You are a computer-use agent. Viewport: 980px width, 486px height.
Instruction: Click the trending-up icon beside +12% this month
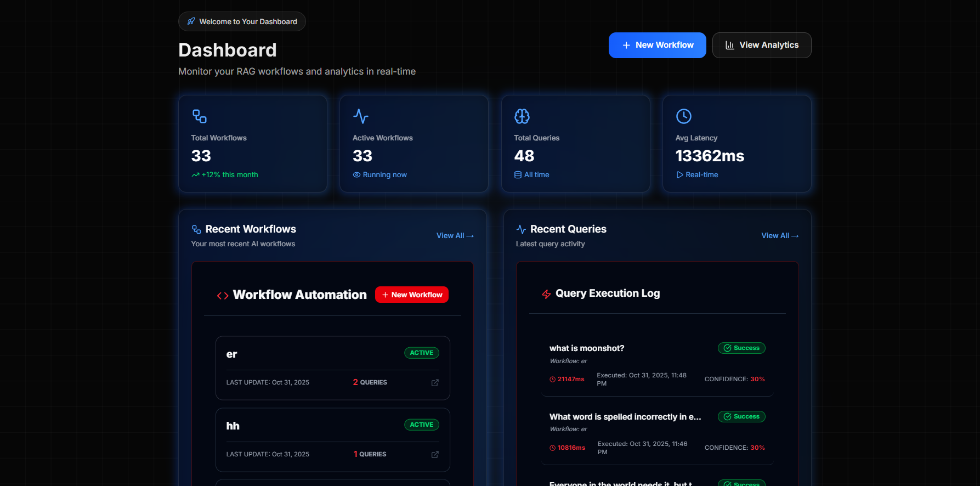click(x=195, y=175)
